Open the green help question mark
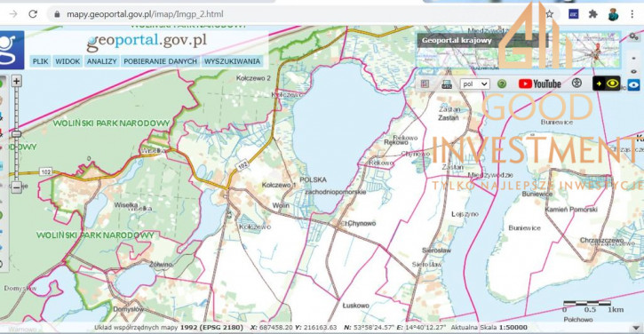 click(502, 83)
